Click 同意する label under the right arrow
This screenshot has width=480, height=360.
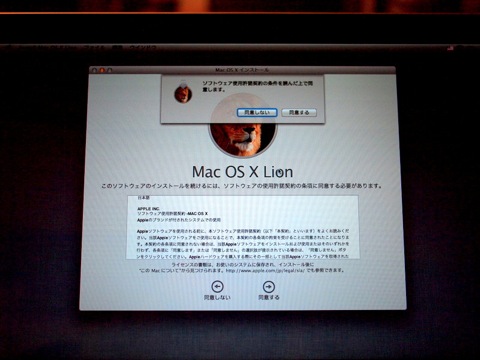269,297
